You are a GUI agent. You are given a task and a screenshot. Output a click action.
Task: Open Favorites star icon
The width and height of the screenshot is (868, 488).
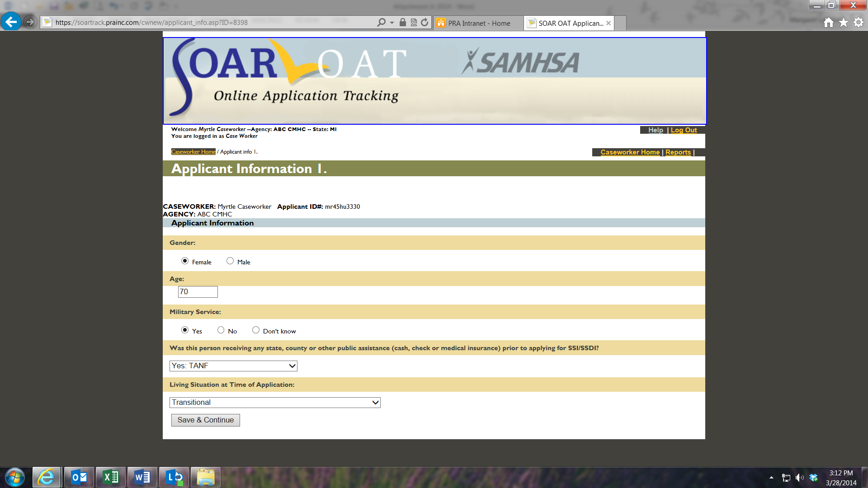(844, 23)
